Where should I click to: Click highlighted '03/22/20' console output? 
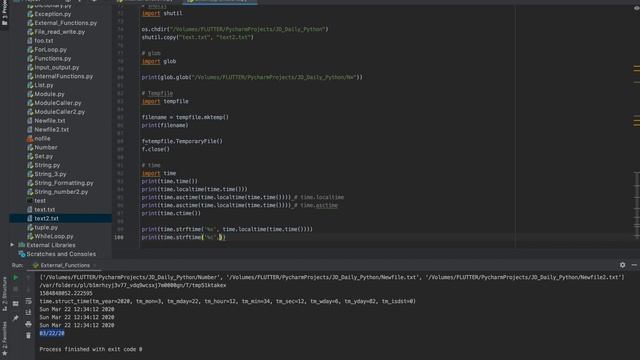[x=52, y=333]
